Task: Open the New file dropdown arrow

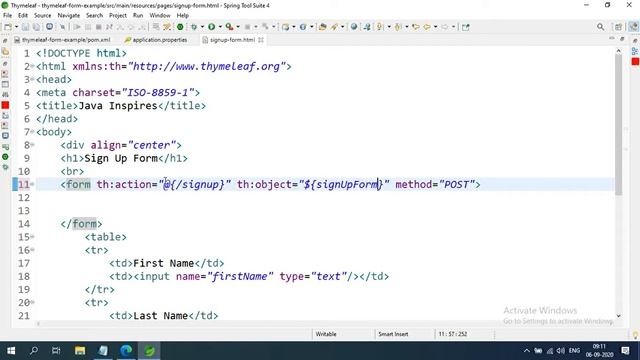Action: pos(16,27)
